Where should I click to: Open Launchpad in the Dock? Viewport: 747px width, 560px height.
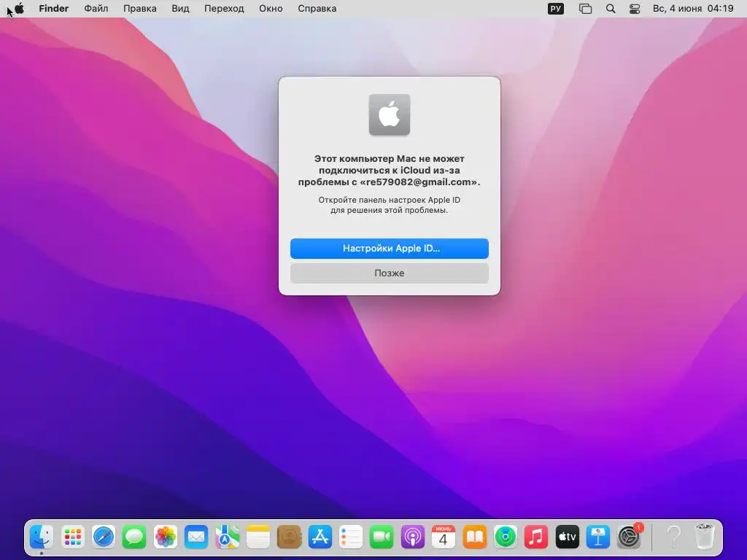[x=72, y=537]
